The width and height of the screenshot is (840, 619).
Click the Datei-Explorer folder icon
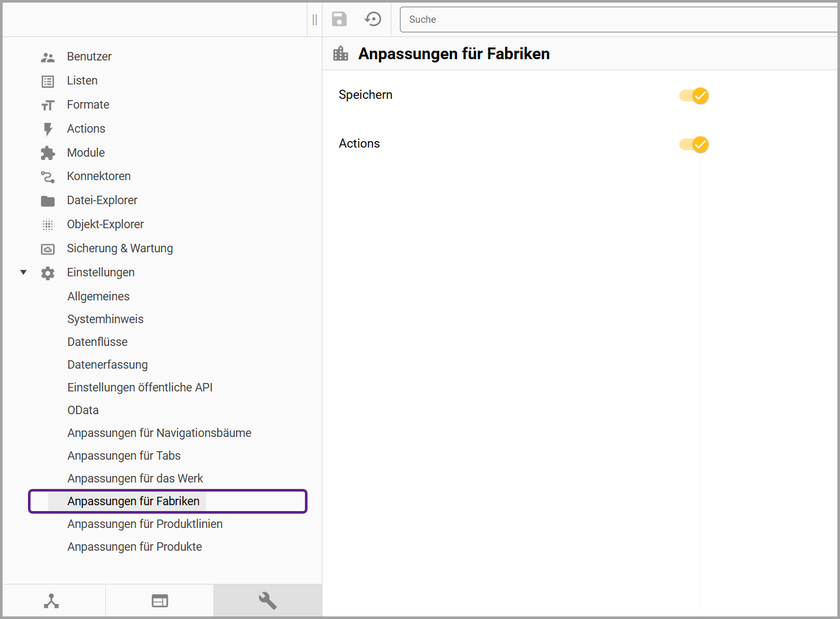[47, 201]
